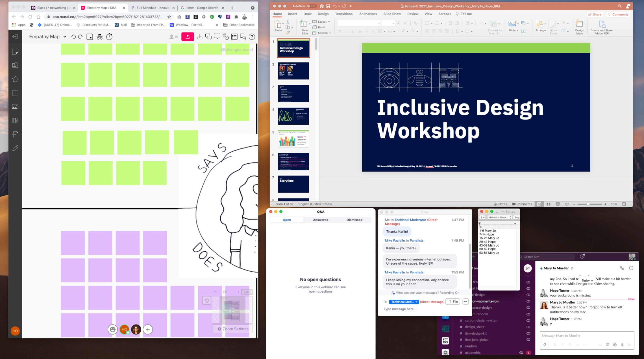
Task: Click the pink Share upload button in Mural
Action: click(x=188, y=37)
